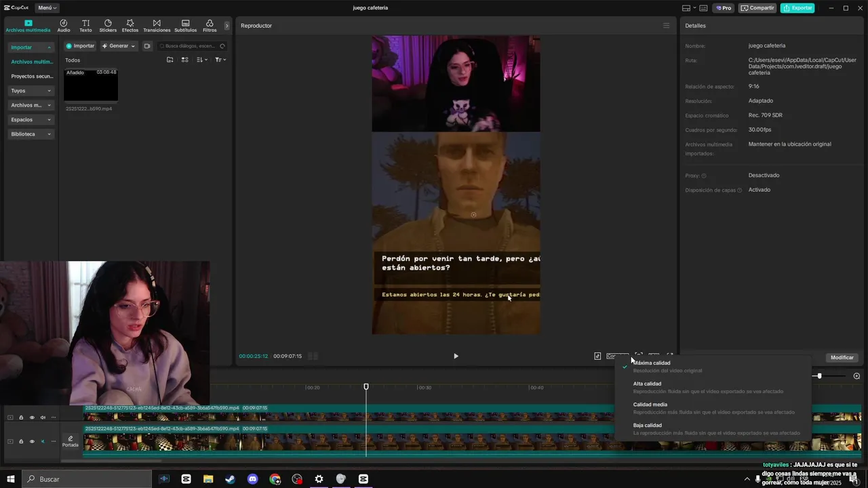Open the Transiciones tab
The width and height of the screenshot is (868, 488).
pos(157,26)
